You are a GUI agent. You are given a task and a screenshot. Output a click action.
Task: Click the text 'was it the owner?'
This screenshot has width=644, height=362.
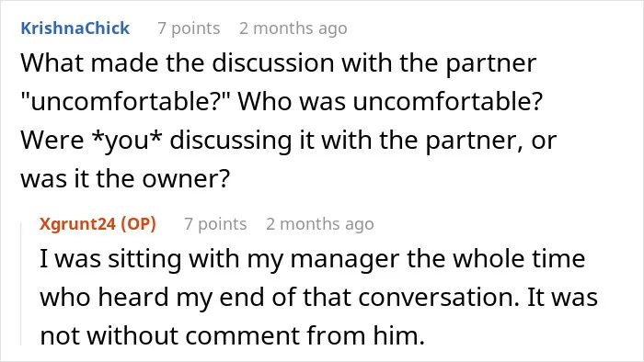[125, 179]
